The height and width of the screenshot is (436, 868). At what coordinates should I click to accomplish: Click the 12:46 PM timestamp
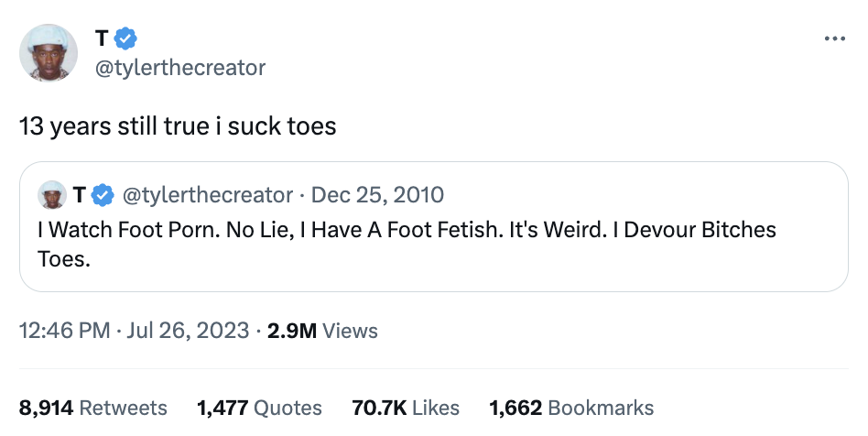(x=66, y=331)
